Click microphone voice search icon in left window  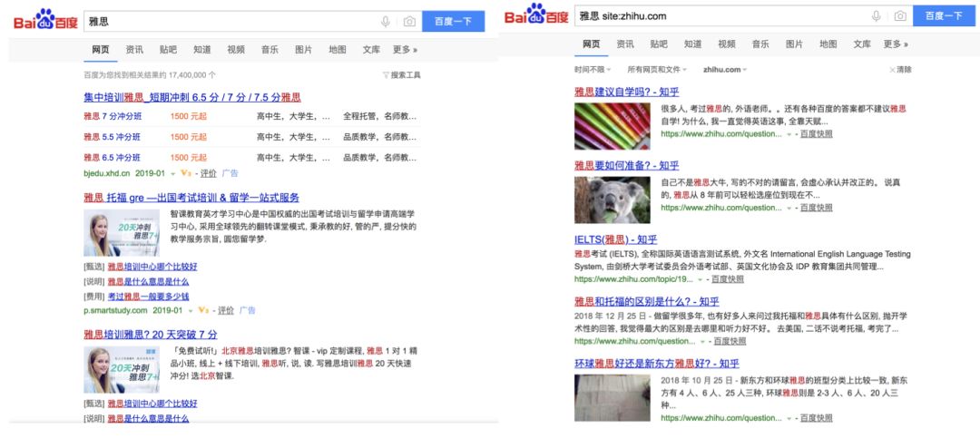pyautogui.click(x=386, y=21)
